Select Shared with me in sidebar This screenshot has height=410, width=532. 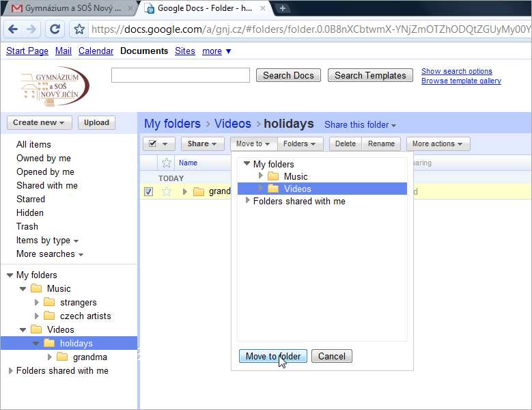(x=47, y=186)
